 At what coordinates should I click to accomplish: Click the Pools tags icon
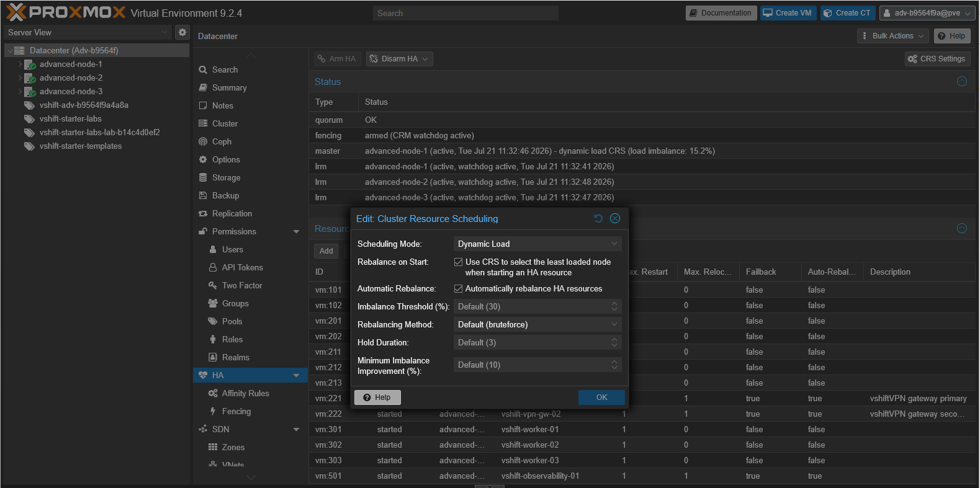pyautogui.click(x=213, y=322)
